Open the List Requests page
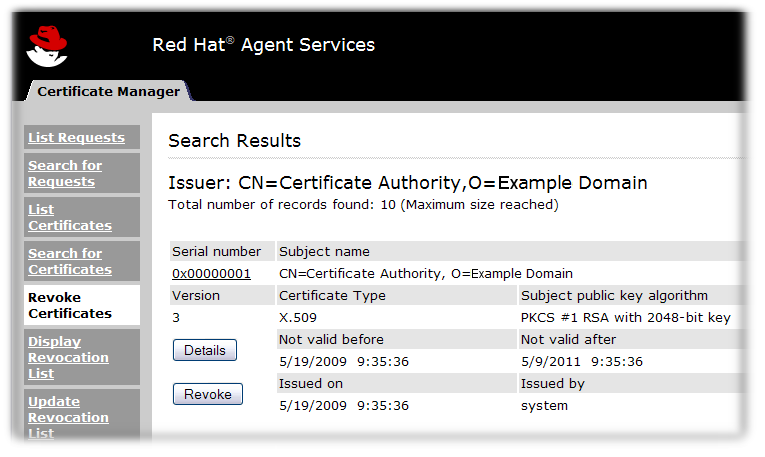The height and width of the screenshot is (457, 765). click(x=76, y=138)
